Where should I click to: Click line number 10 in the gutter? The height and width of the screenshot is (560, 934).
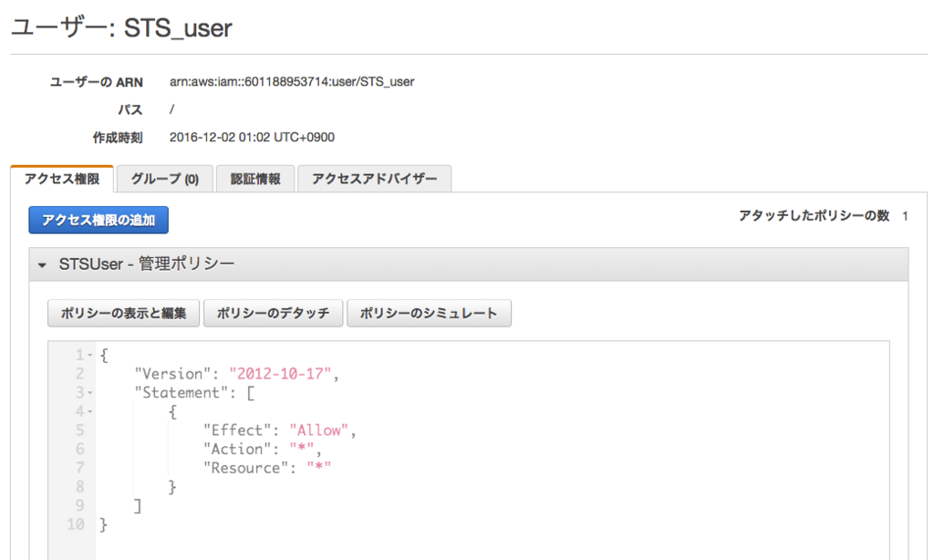(76, 524)
